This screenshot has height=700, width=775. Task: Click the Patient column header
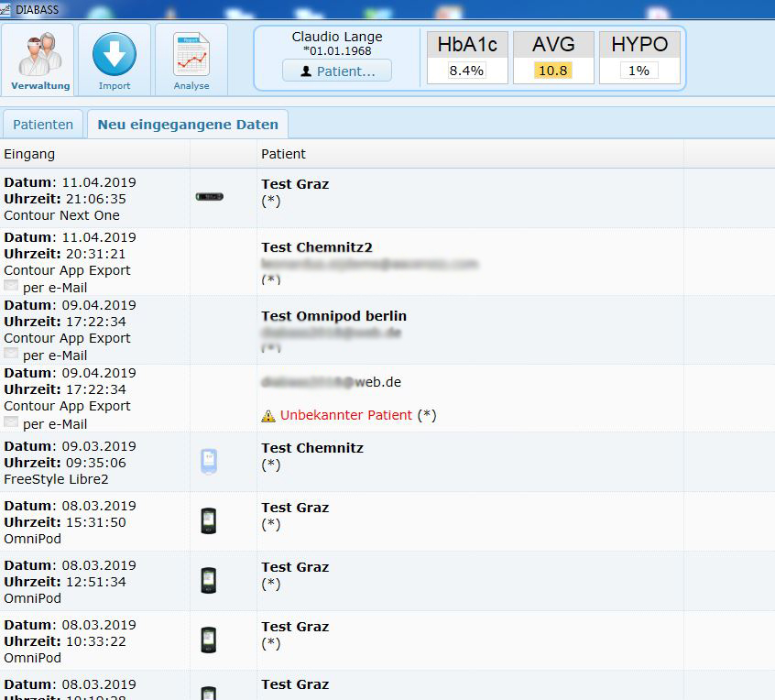(283, 154)
